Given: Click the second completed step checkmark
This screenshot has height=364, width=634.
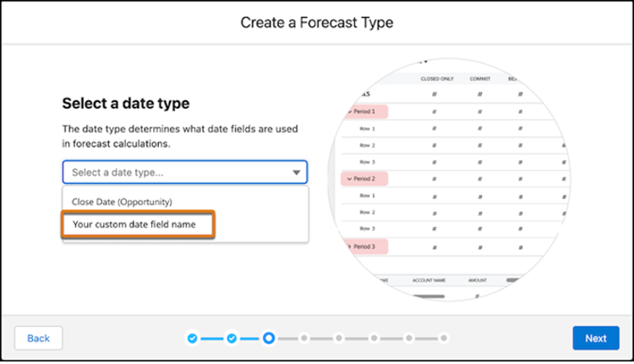Looking at the screenshot, I should (x=232, y=338).
